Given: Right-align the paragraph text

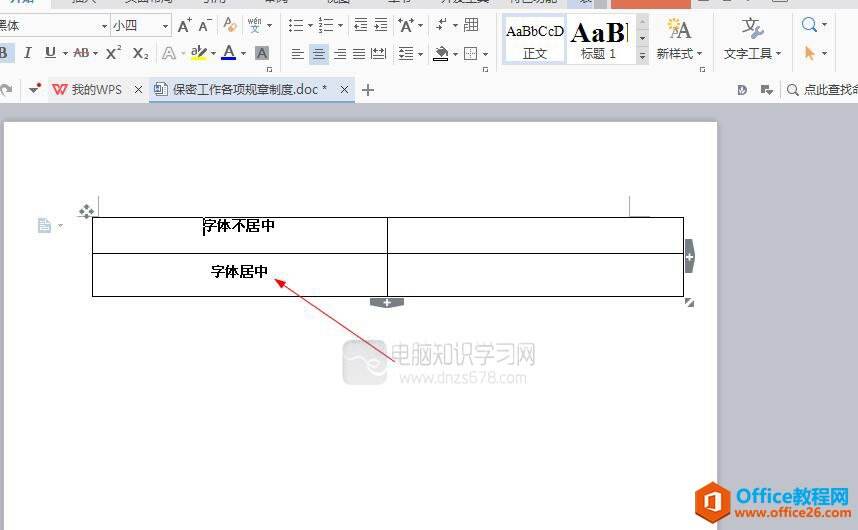Looking at the screenshot, I should coord(340,54).
